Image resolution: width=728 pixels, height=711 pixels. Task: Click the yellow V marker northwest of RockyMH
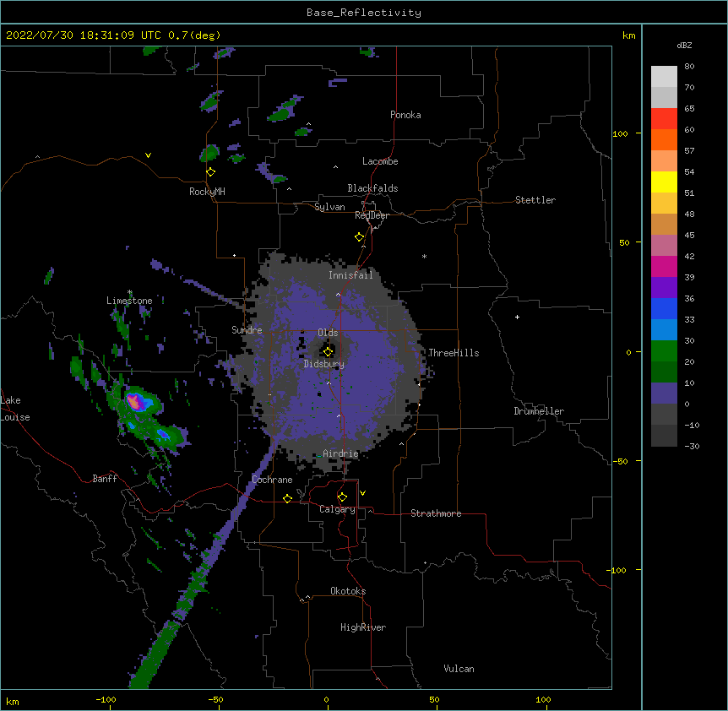pyautogui.click(x=148, y=155)
